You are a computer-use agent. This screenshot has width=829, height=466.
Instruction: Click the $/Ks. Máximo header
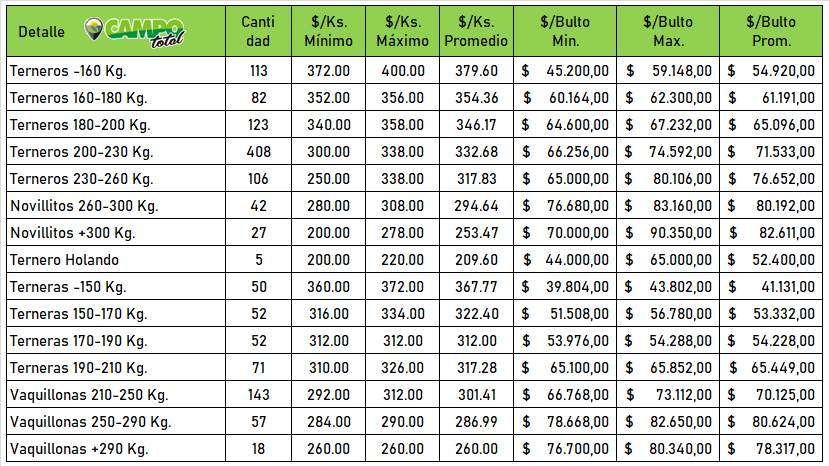(x=400, y=31)
